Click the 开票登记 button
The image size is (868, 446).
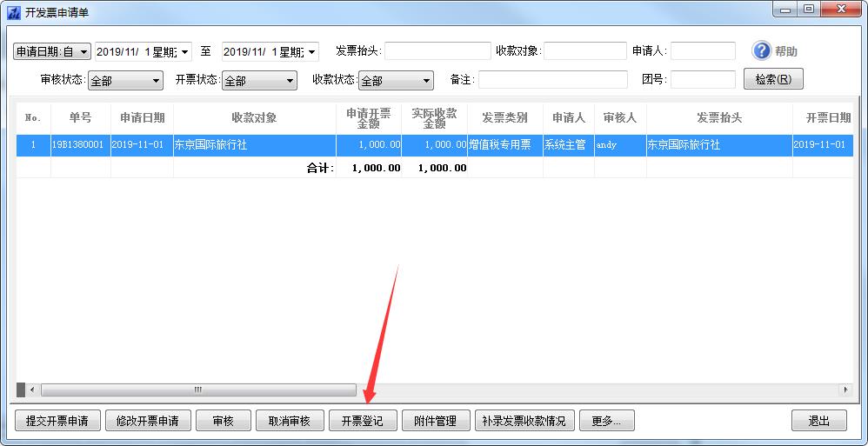[362, 421]
